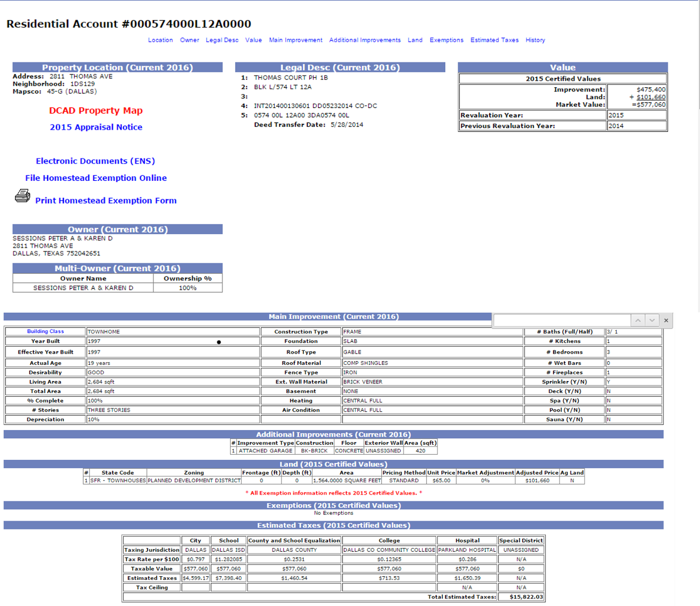Screen dimensions: 700x606
Task: Click the land Adjusted Price $101,660
Action: tap(537, 480)
